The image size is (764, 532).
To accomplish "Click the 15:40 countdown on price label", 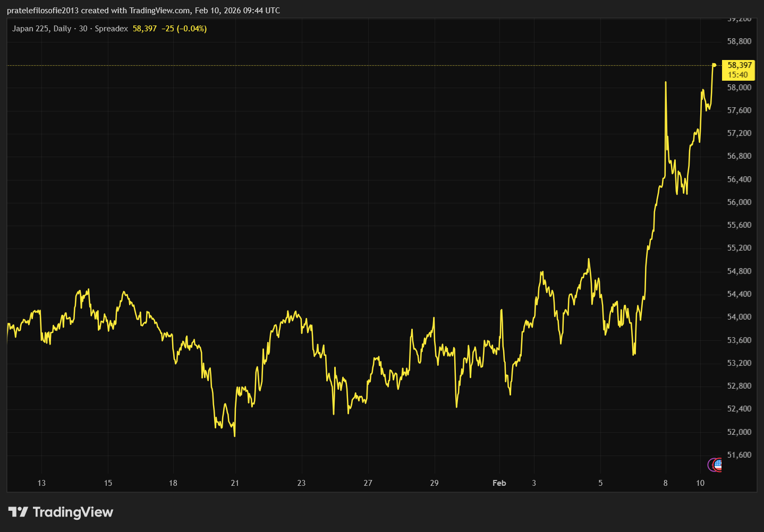I will (x=737, y=75).
